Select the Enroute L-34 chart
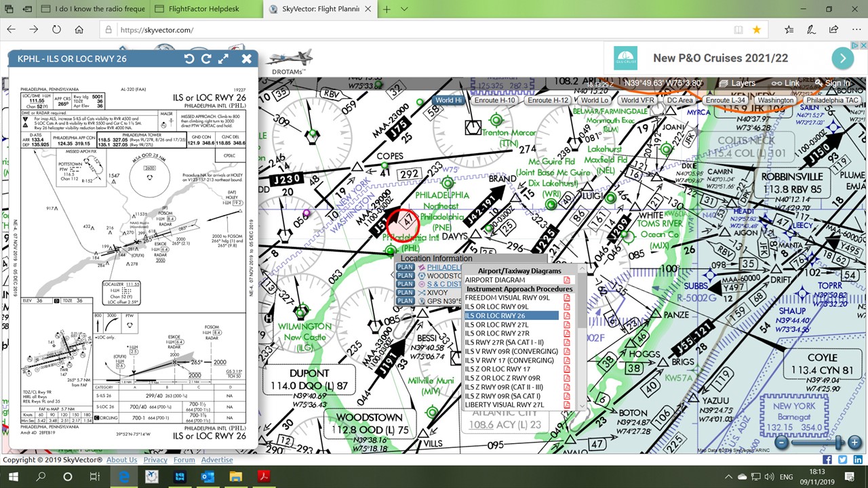 click(x=726, y=100)
